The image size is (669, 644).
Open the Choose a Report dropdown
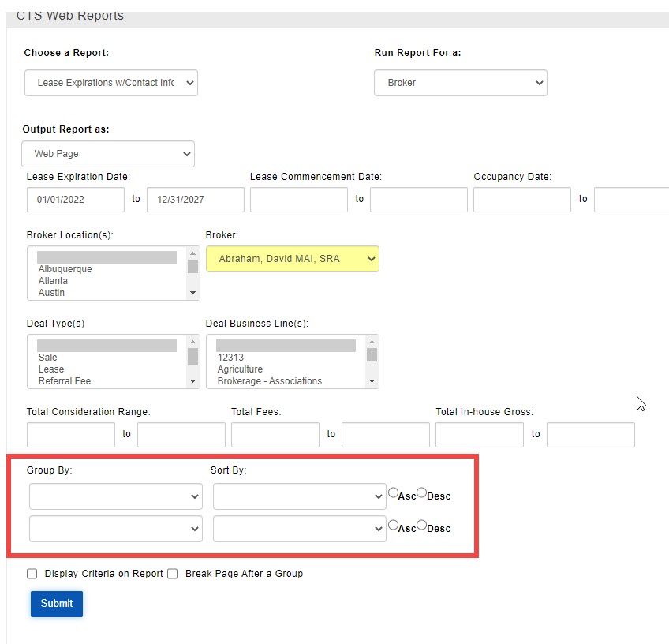pos(110,83)
